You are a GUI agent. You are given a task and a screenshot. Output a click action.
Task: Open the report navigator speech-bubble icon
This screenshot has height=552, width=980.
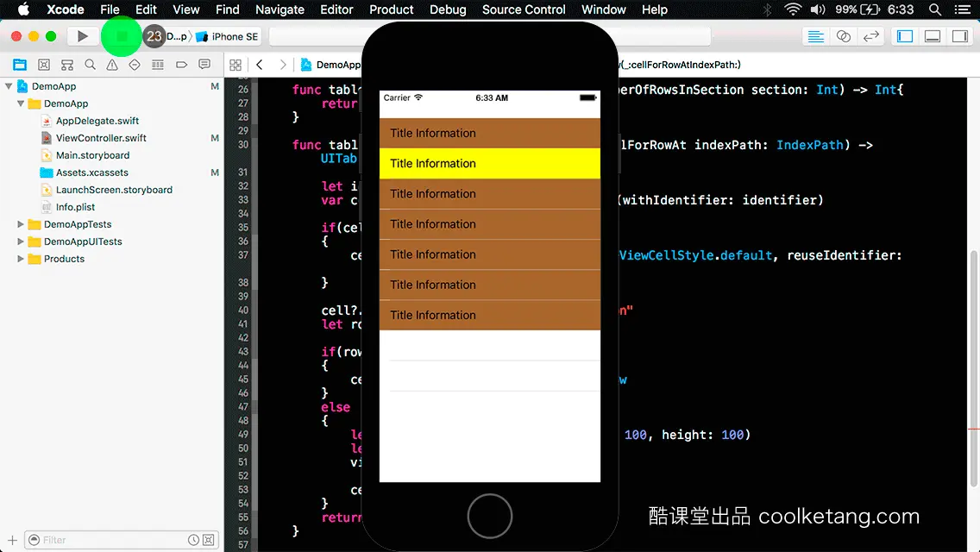[x=204, y=65]
